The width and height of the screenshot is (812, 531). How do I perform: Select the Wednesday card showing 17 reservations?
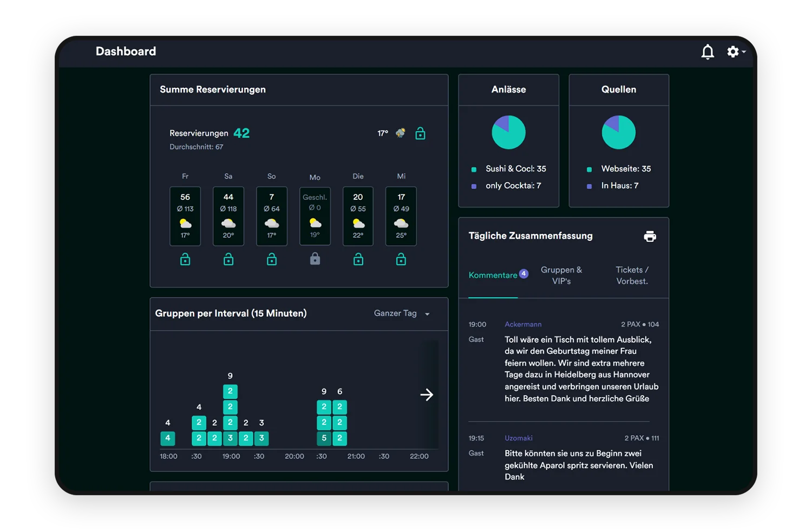tap(401, 216)
